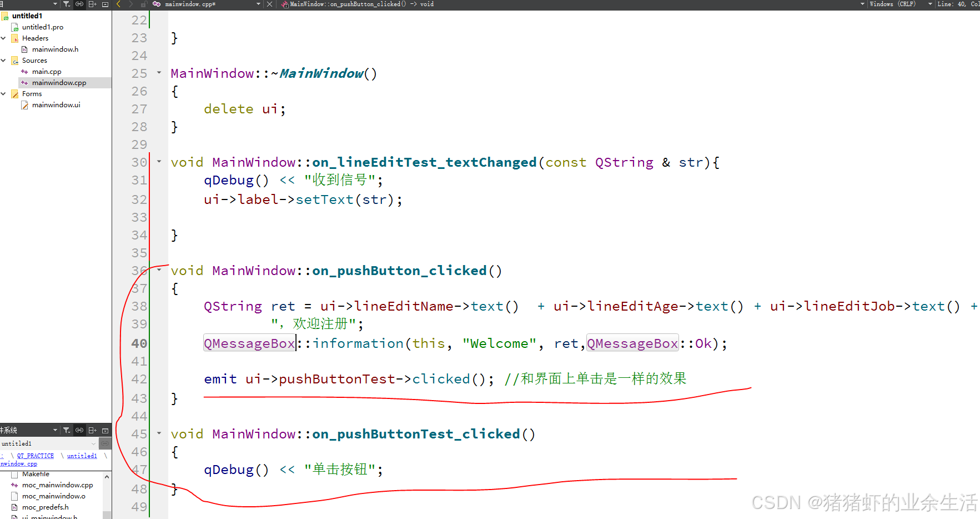Screen dimensions: 980x519
Task: Click the file system panel close-view icon
Action: coord(105,430)
